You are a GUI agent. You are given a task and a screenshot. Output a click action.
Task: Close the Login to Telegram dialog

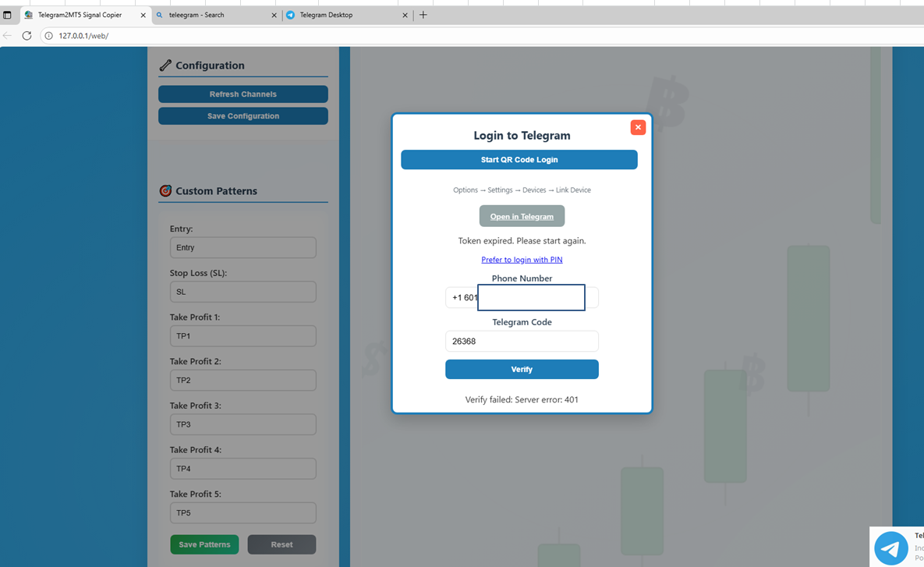638,127
